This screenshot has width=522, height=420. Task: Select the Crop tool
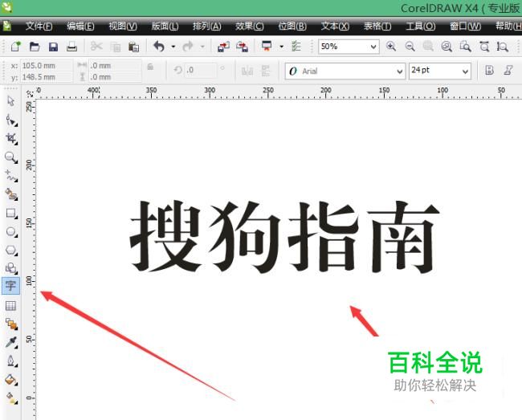[x=11, y=138]
